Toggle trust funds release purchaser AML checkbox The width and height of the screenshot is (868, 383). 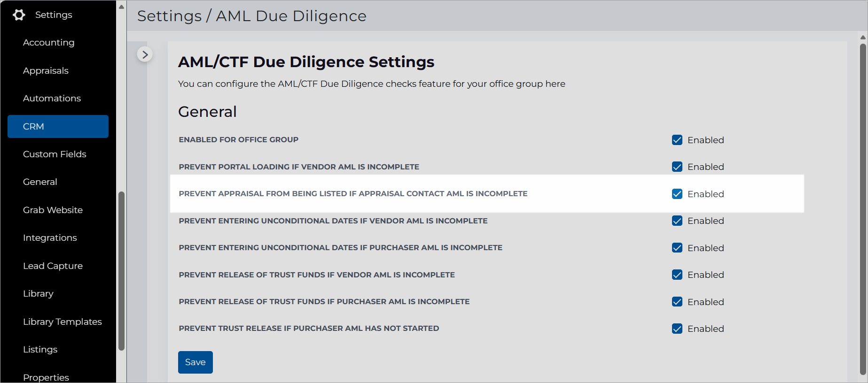pyautogui.click(x=677, y=302)
